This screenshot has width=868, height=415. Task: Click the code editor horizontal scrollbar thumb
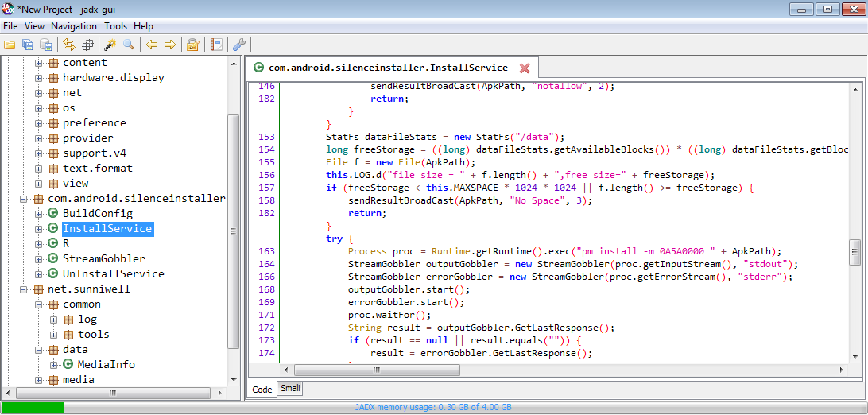pyautogui.click(x=376, y=370)
